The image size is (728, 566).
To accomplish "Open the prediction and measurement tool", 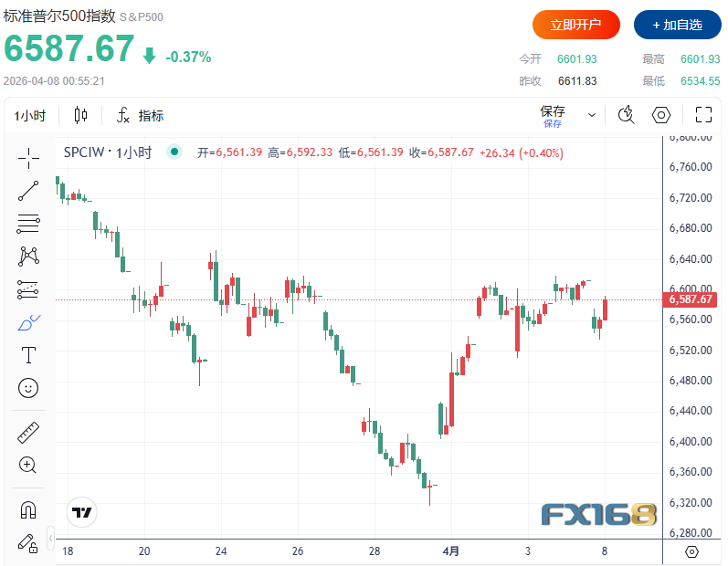I will tap(28, 289).
